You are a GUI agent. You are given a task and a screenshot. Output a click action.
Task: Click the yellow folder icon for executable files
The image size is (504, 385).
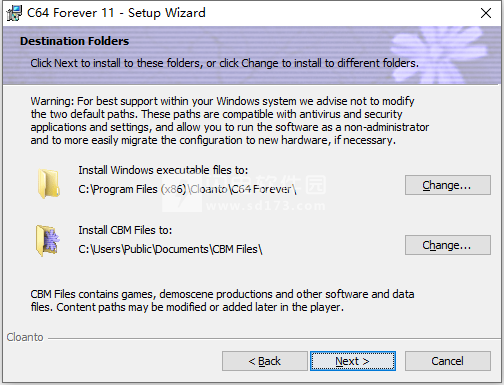click(x=49, y=183)
